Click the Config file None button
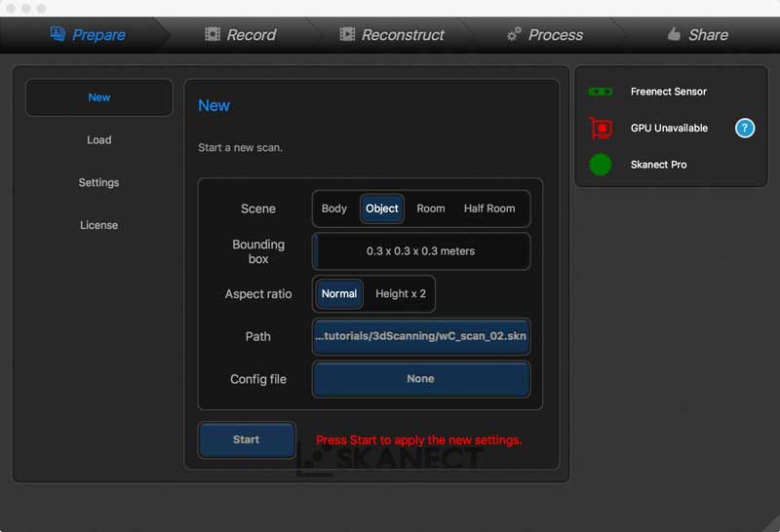This screenshot has height=532, width=780. point(421,379)
